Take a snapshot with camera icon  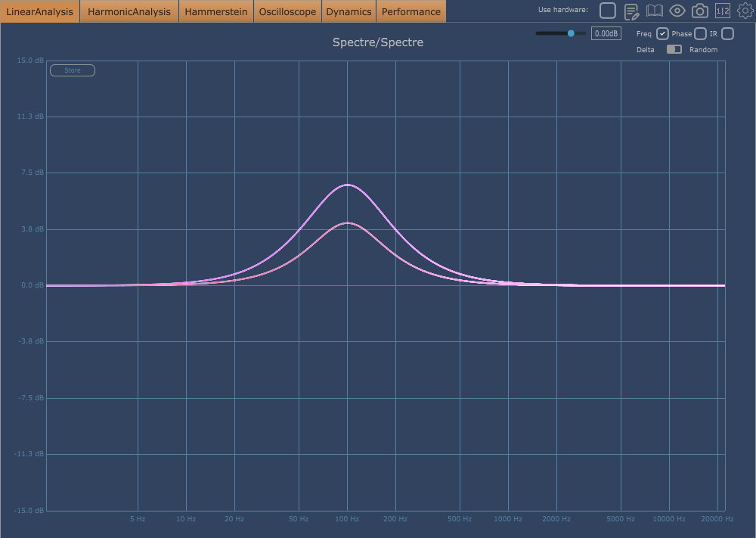[700, 11]
